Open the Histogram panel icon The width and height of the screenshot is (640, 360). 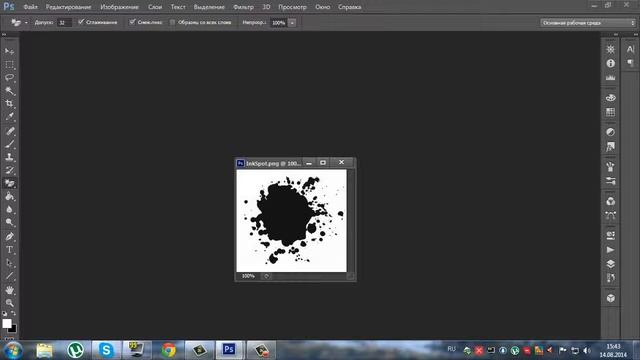[x=611, y=78]
